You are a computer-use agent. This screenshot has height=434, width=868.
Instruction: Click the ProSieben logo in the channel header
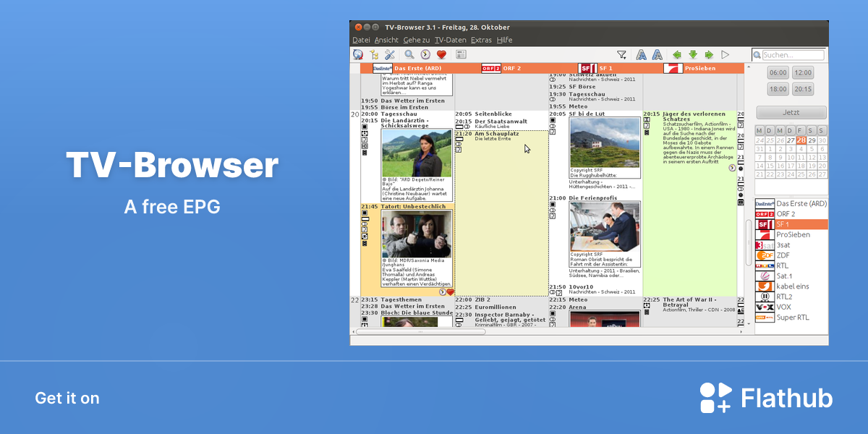click(673, 68)
